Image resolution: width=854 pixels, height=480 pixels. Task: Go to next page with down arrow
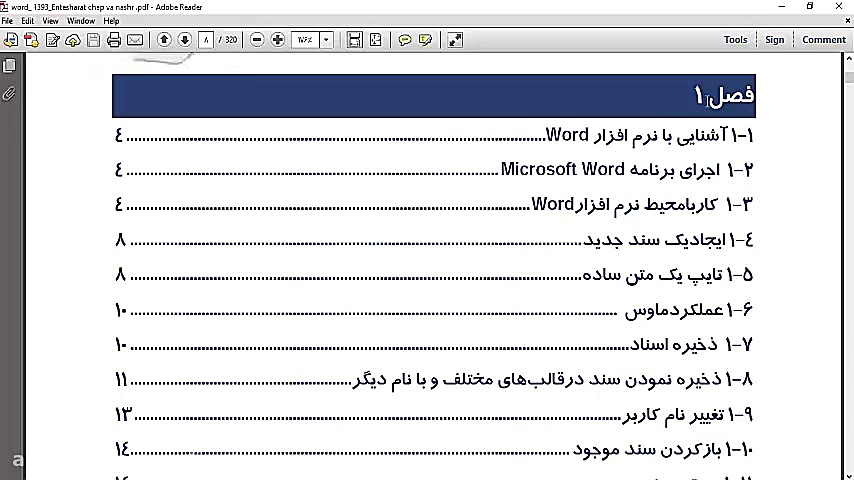tap(185, 40)
